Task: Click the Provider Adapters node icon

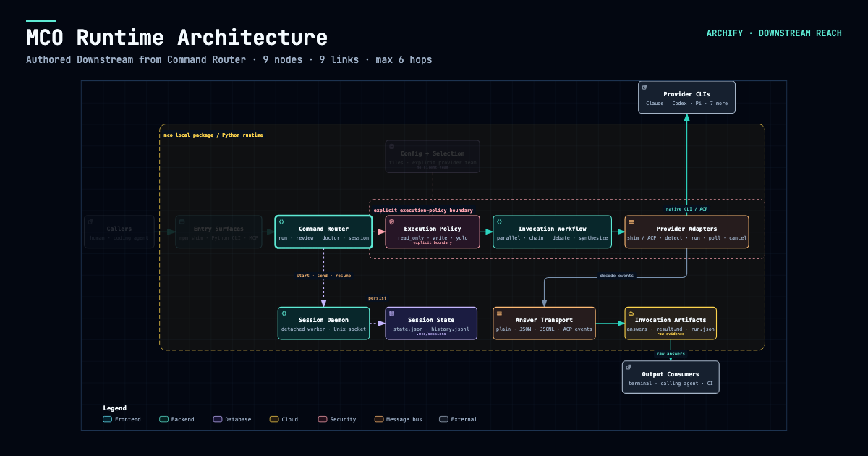Action: tap(631, 221)
